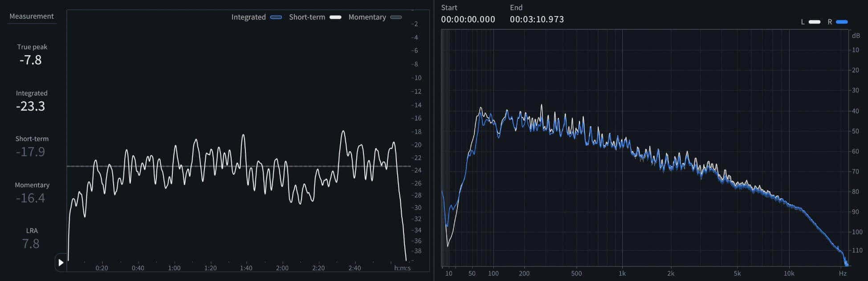The image size is (868, 281).
Task: Click the End time field 00:03:10.973
Action: click(537, 19)
